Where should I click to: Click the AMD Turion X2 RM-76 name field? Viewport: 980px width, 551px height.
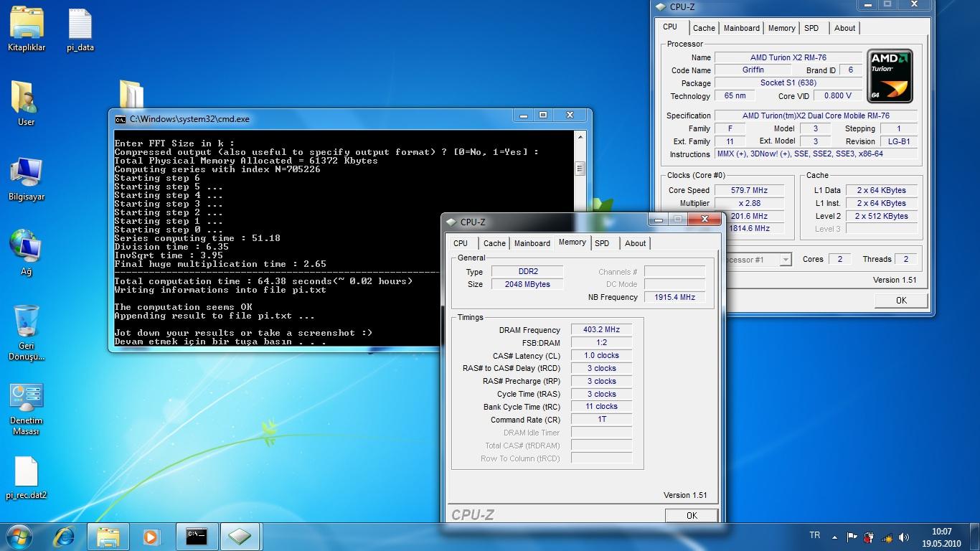[788, 57]
